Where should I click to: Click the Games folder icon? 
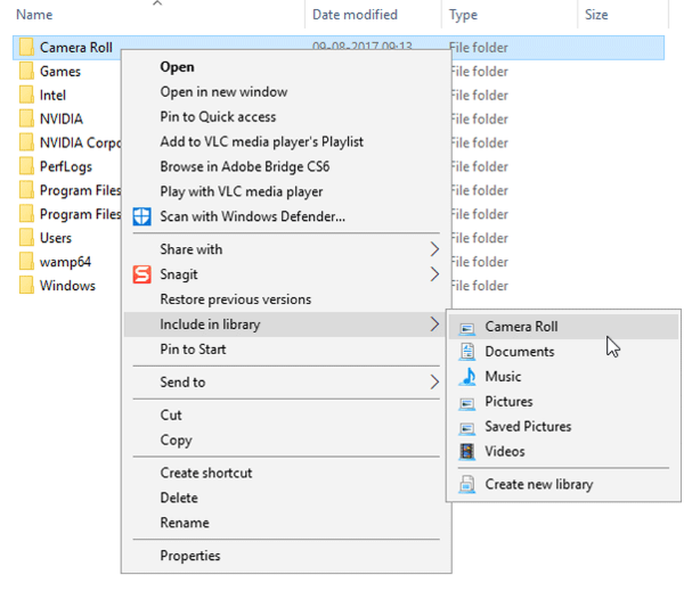26,71
